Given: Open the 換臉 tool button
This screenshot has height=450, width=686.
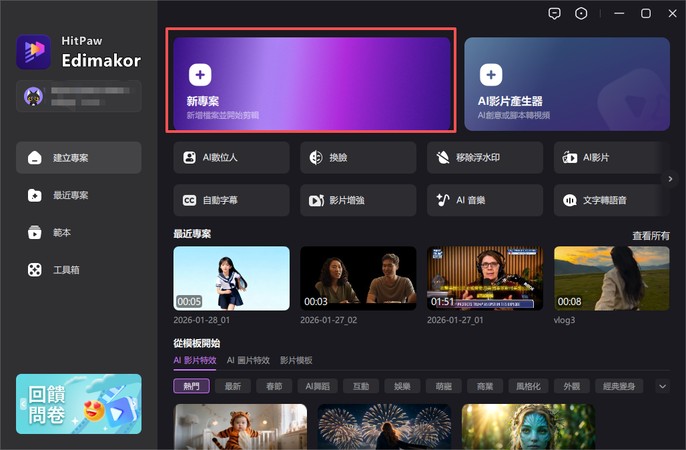Looking at the screenshot, I should coord(358,157).
